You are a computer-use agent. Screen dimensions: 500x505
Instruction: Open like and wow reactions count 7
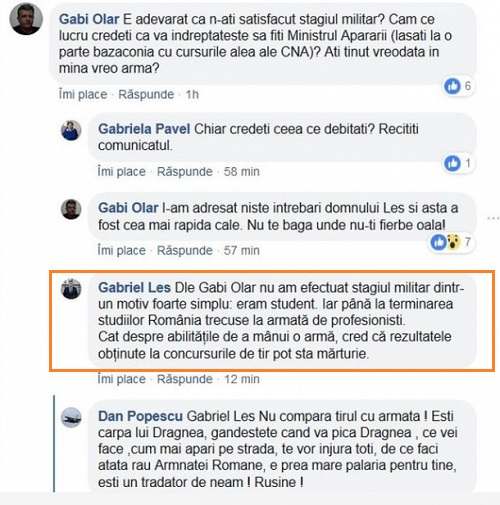[x=451, y=242]
